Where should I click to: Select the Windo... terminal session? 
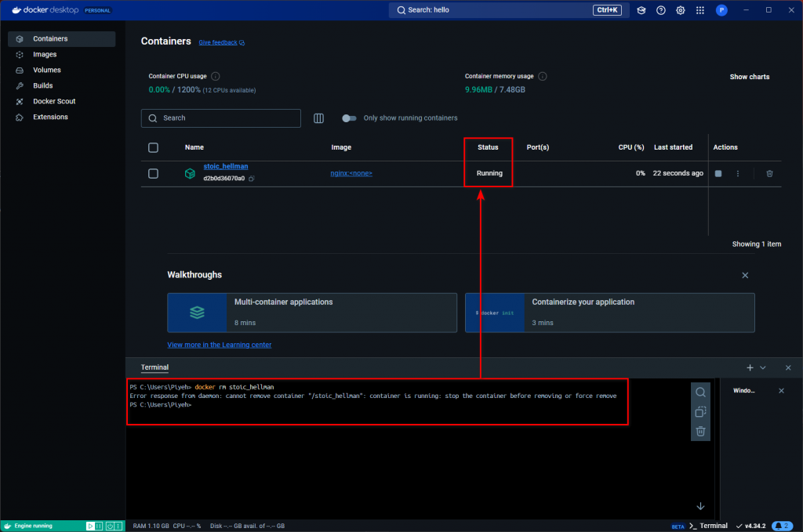743,391
